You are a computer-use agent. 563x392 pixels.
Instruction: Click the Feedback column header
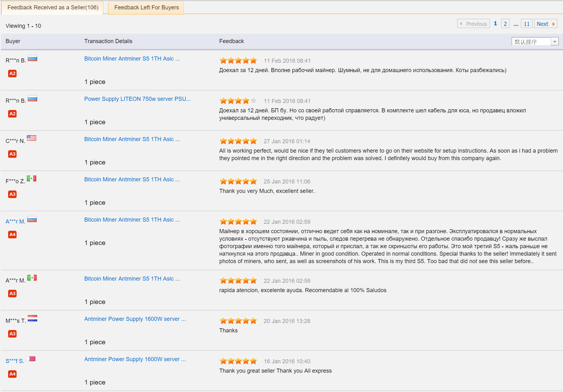click(x=232, y=41)
